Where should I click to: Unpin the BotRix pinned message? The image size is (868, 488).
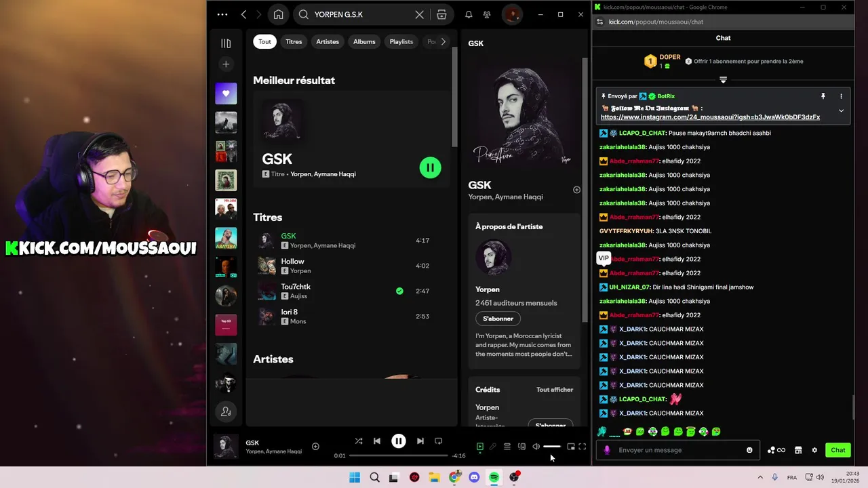[823, 96]
